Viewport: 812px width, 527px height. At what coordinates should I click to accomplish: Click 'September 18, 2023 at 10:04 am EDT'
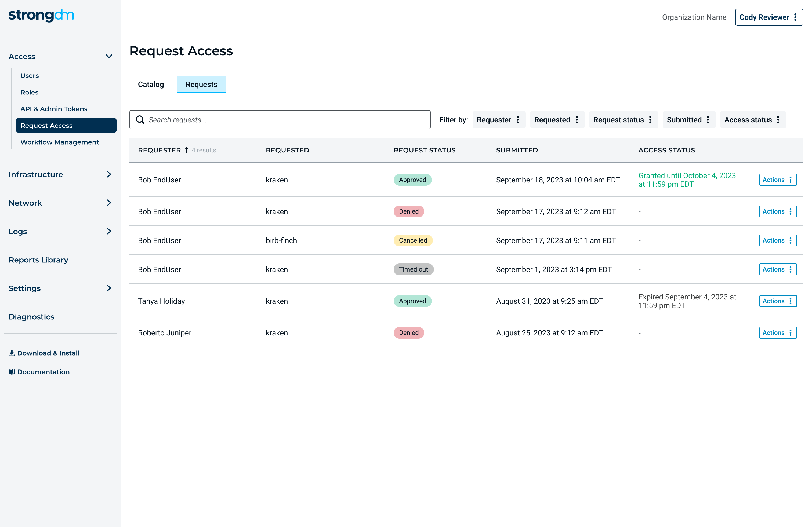pyautogui.click(x=558, y=180)
